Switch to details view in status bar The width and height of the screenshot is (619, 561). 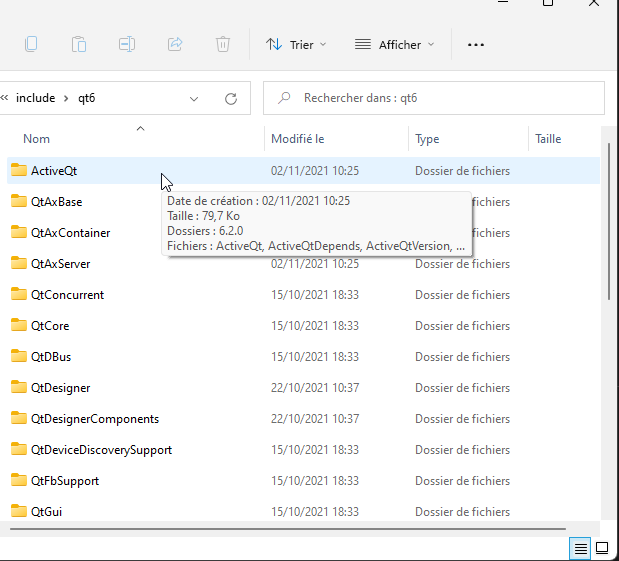point(580,548)
